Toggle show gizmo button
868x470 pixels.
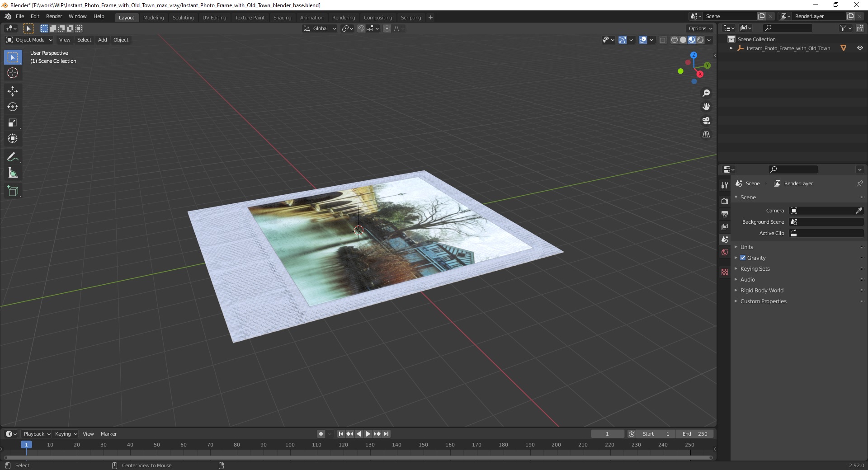pos(623,40)
